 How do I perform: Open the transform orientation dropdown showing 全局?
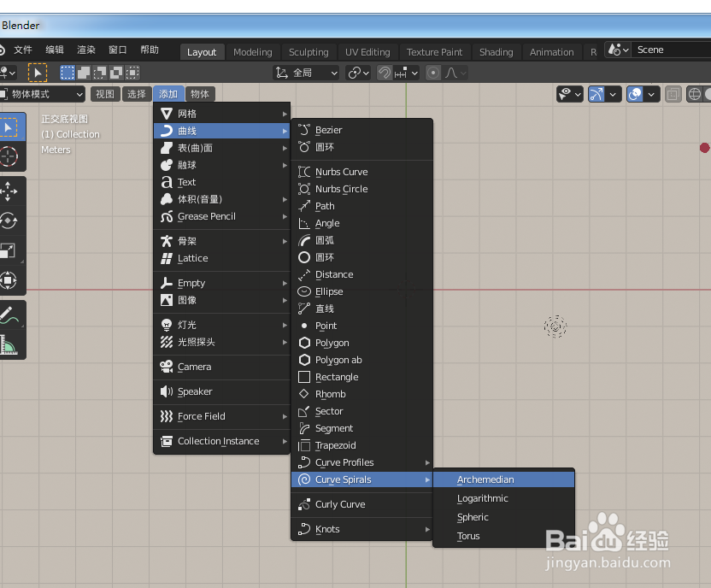[x=306, y=73]
